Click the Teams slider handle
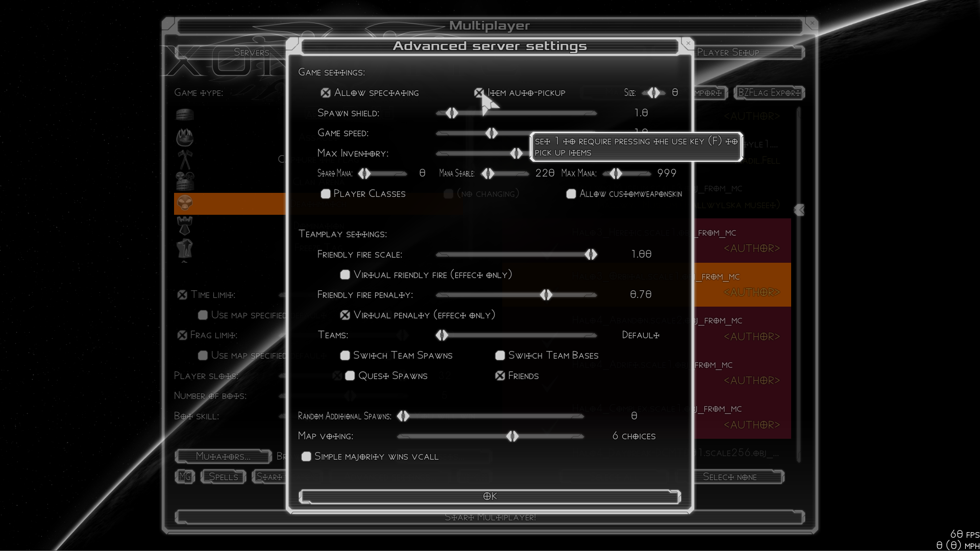 [442, 335]
